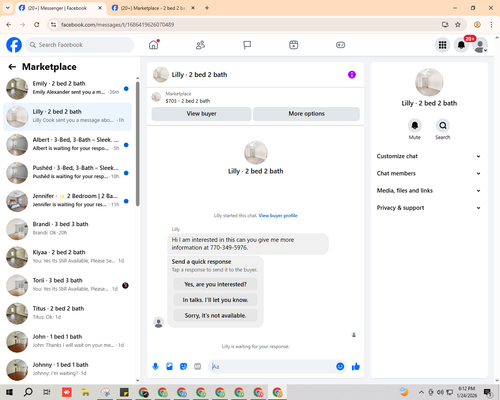Open John - 1 bed 1 bath conversation
The height and width of the screenshot is (400, 500).
tap(67, 342)
